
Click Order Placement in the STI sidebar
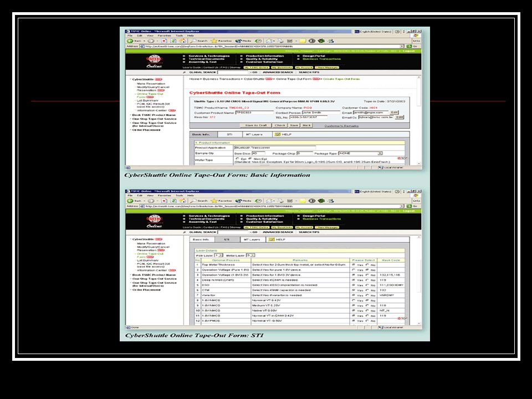tap(146, 290)
